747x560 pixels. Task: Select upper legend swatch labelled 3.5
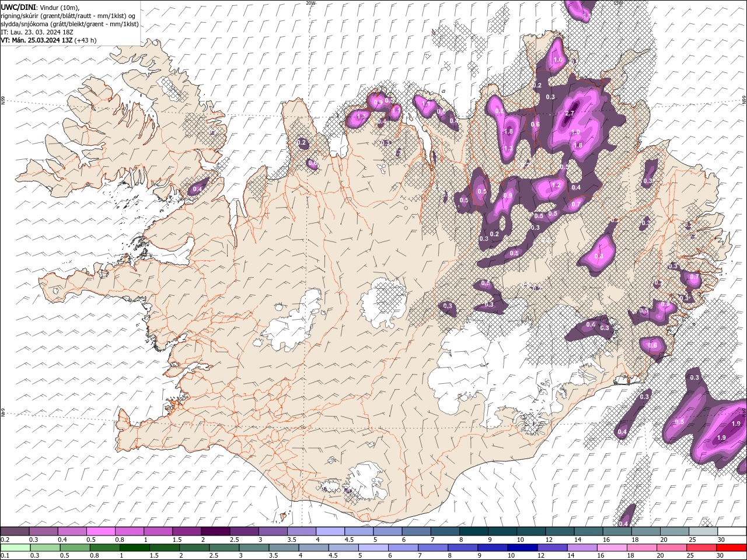point(301,531)
